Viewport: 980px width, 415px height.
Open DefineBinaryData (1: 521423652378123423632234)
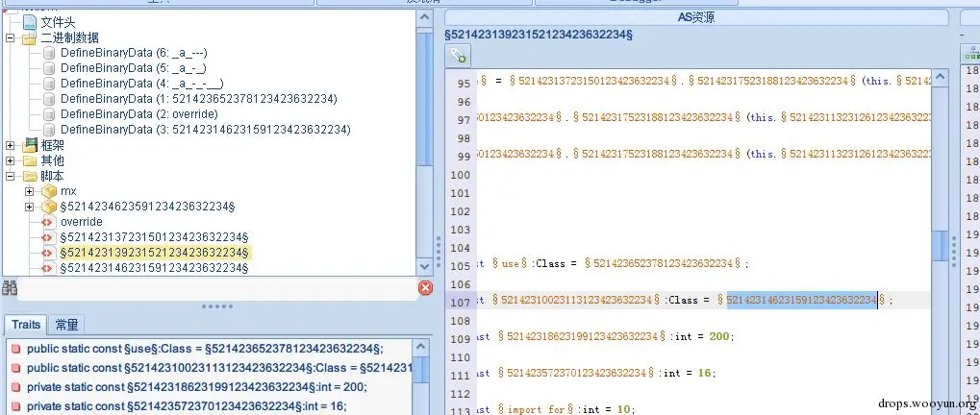199,99
